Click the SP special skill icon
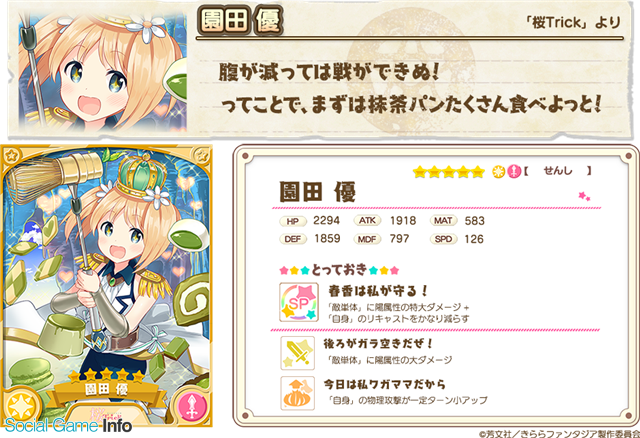The image size is (640, 438). point(299,302)
